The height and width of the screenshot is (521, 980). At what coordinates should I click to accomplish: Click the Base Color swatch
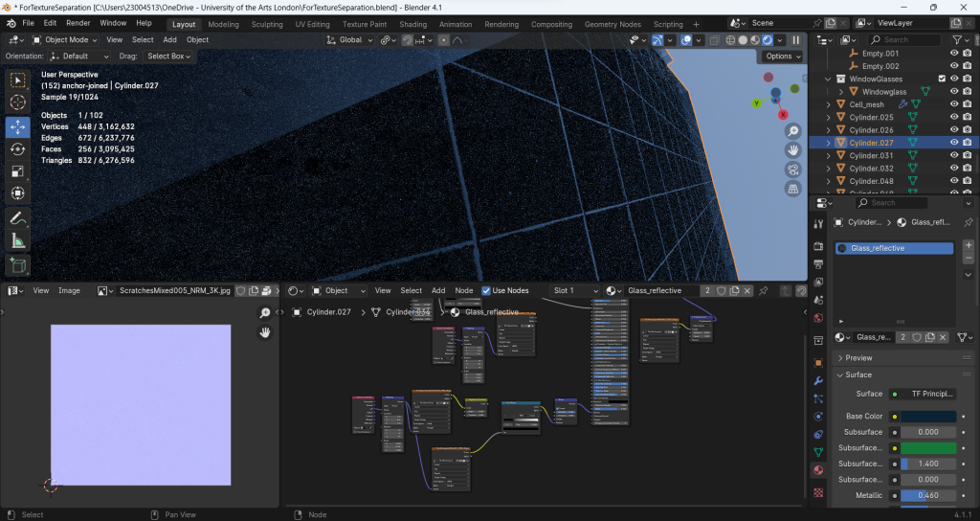(x=927, y=417)
